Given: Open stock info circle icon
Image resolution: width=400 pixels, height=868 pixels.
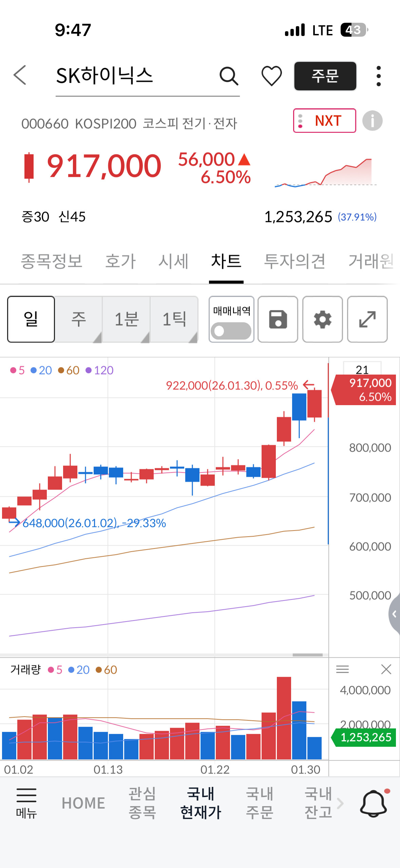Looking at the screenshot, I should (372, 121).
